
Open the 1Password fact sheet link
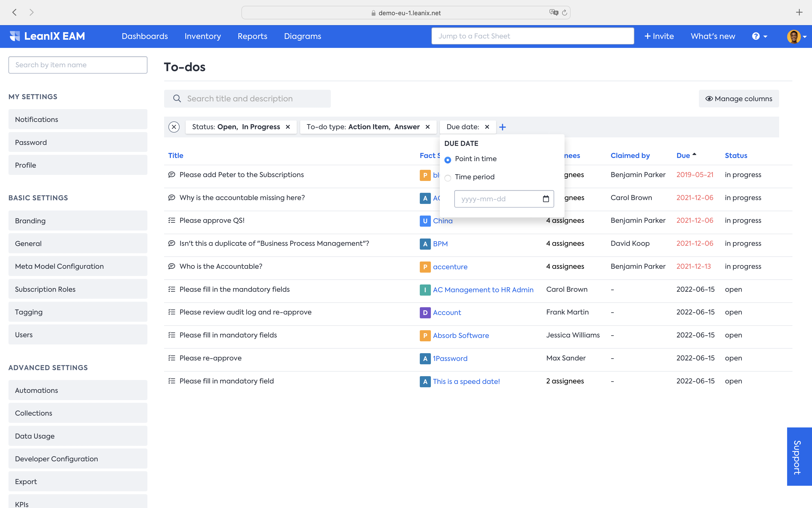450,359
